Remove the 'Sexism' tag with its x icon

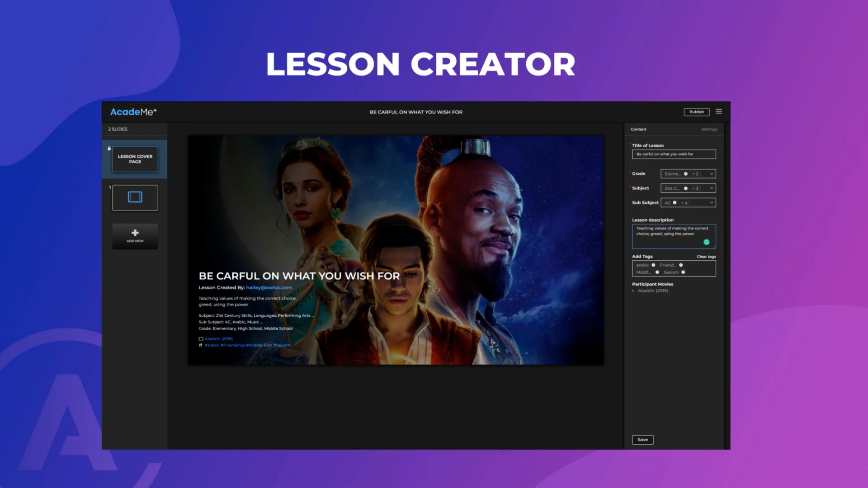(683, 272)
